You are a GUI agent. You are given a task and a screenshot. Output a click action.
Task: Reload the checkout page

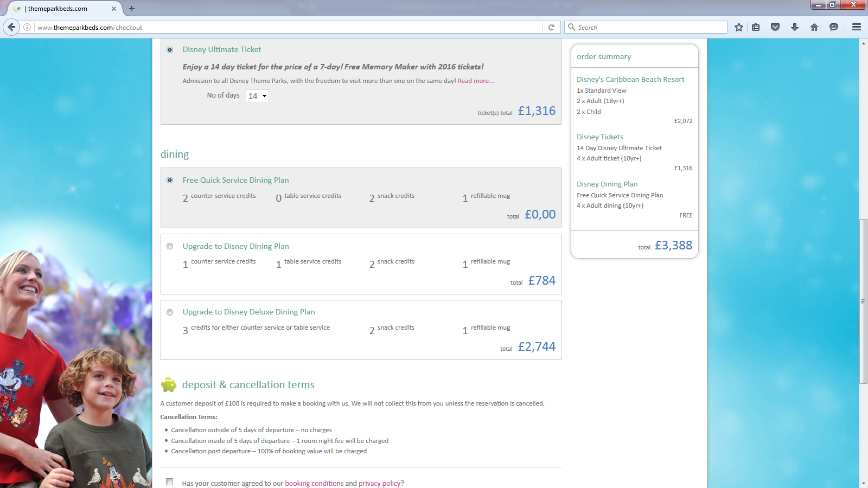point(551,27)
